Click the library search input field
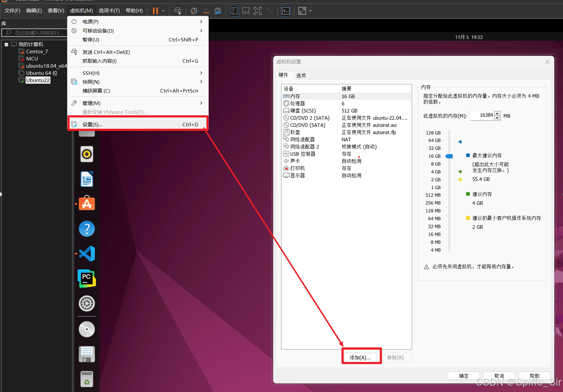Viewport: 563px width, 392px height. click(34, 33)
